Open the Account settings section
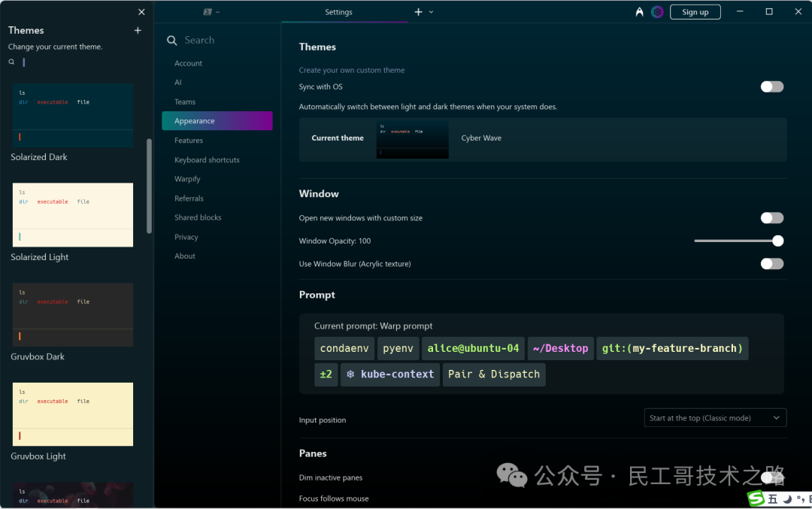The image size is (812, 509). (x=189, y=63)
